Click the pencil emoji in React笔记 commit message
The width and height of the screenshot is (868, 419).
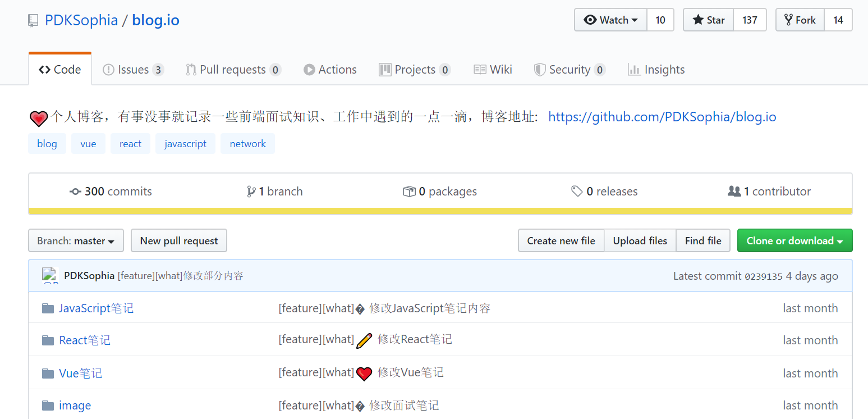point(364,340)
